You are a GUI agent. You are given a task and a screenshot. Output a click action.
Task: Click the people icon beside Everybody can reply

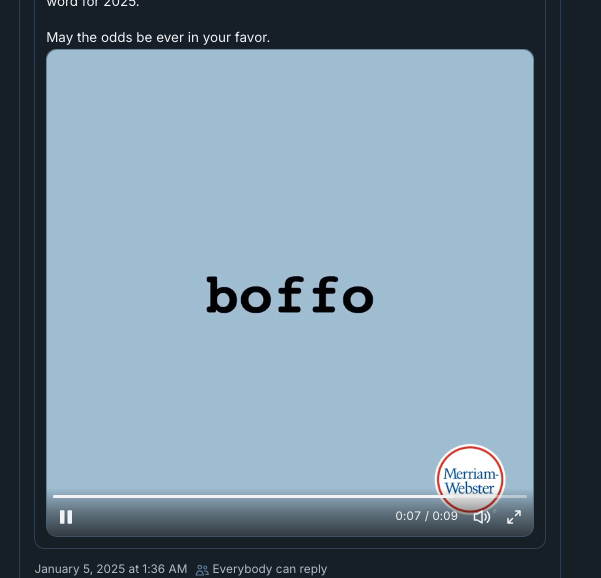click(x=202, y=570)
